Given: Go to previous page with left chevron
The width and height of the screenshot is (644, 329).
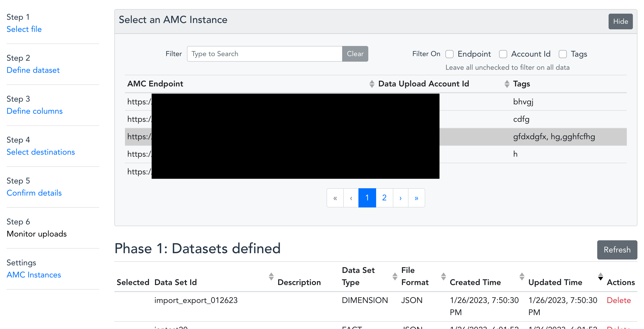Looking at the screenshot, I should (351, 198).
